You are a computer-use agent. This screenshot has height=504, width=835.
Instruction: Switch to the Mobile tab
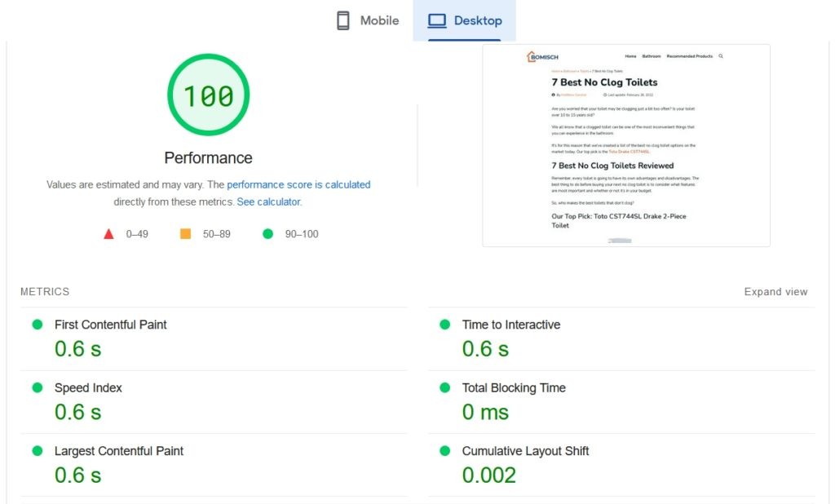pyautogui.click(x=369, y=20)
